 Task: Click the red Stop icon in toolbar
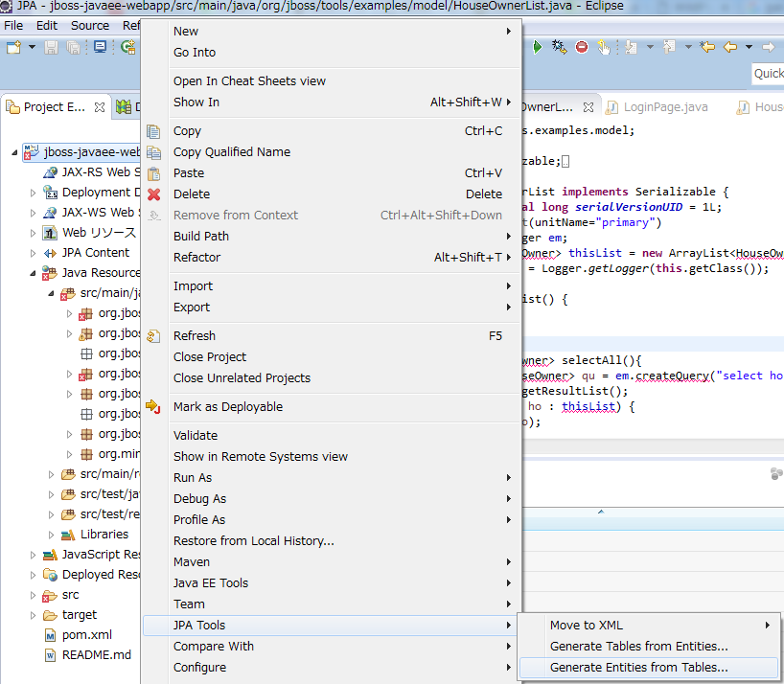[x=582, y=47]
